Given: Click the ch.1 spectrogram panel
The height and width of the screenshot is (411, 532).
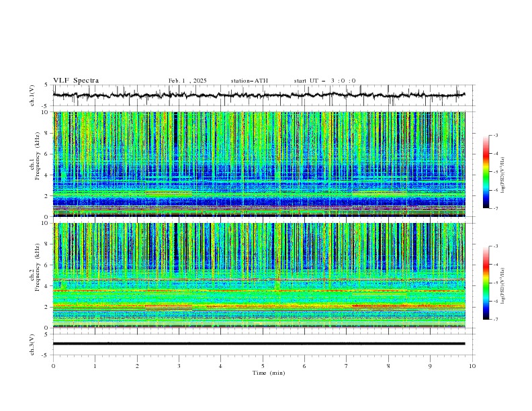Looking at the screenshot, I should pos(259,164).
